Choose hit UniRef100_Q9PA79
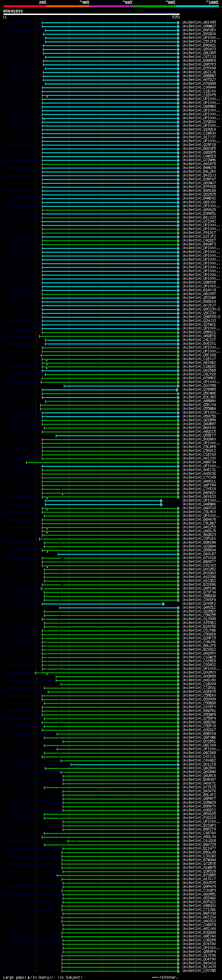The height and width of the screenshot is (980, 222). coord(199,886)
